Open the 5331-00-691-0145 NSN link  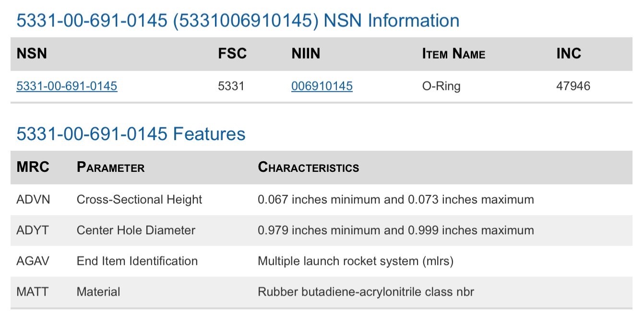(x=67, y=86)
